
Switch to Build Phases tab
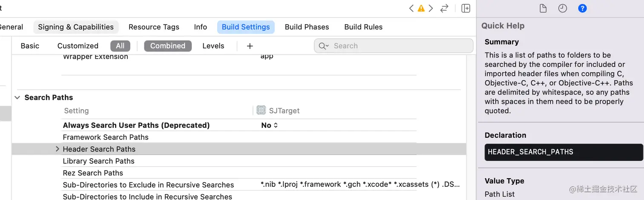coord(307,27)
